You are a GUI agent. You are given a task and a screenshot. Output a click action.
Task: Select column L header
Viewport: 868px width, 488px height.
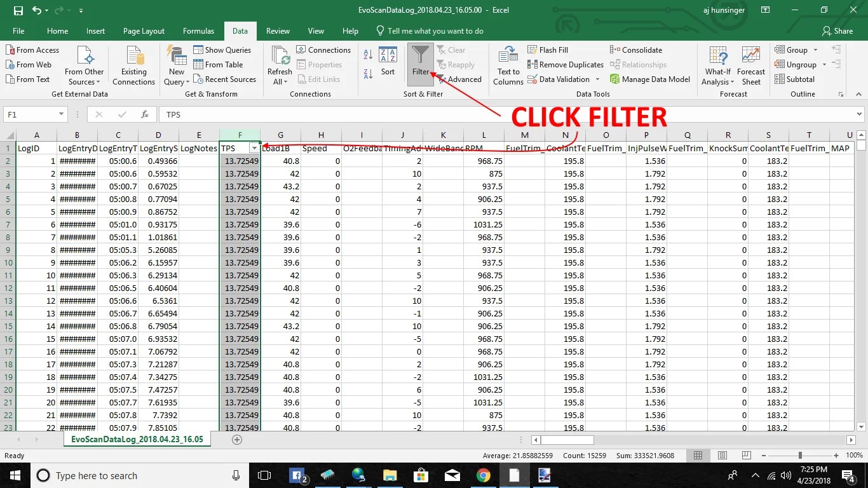tap(484, 135)
